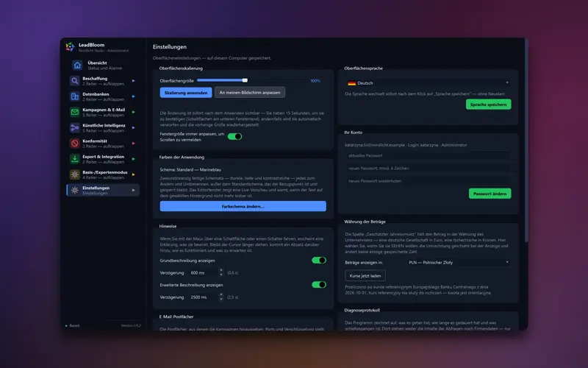This screenshot has height=368, width=588.
Task: Open the Übersicht home icon
Action: click(77, 66)
